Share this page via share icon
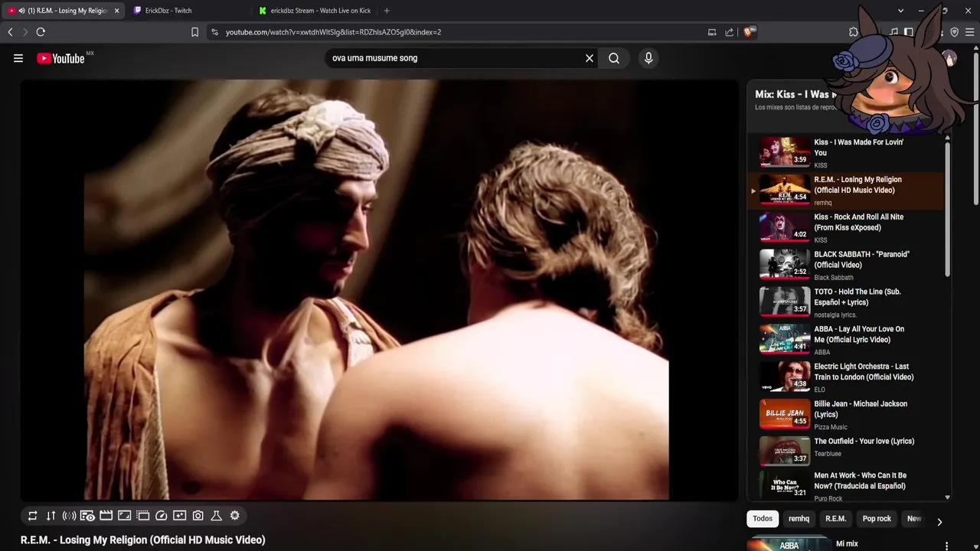Image resolution: width=980 pixels, height=551 pixels. [730, 32]
